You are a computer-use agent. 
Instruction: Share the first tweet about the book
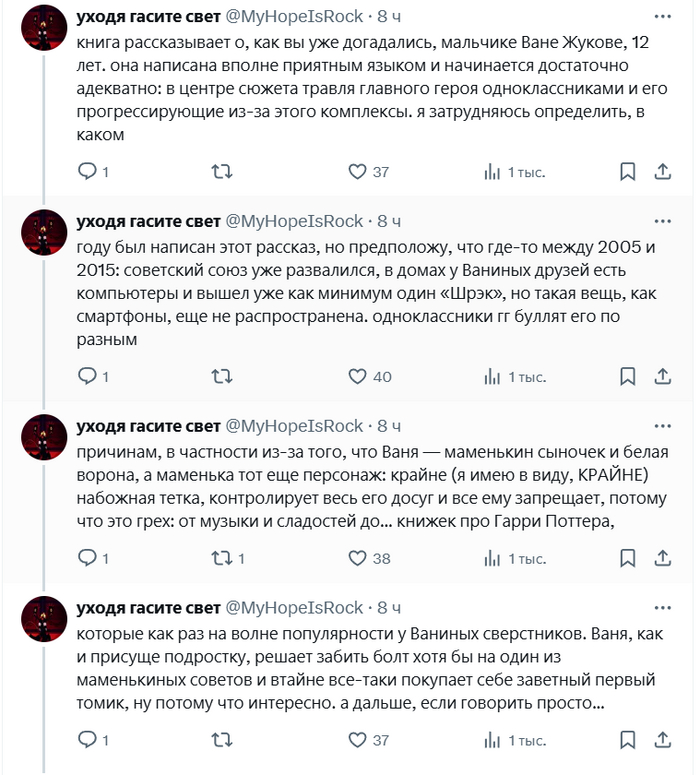click(x=662, y=172)
